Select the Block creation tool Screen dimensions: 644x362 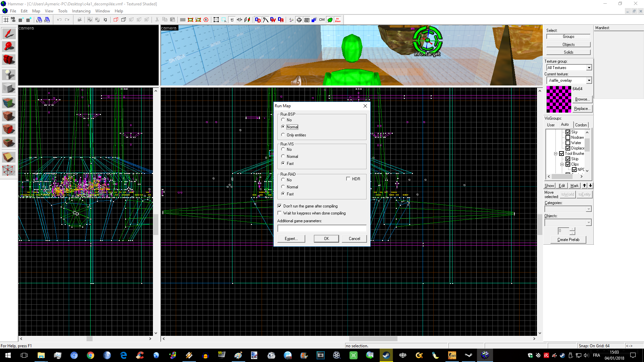[9, 88]
